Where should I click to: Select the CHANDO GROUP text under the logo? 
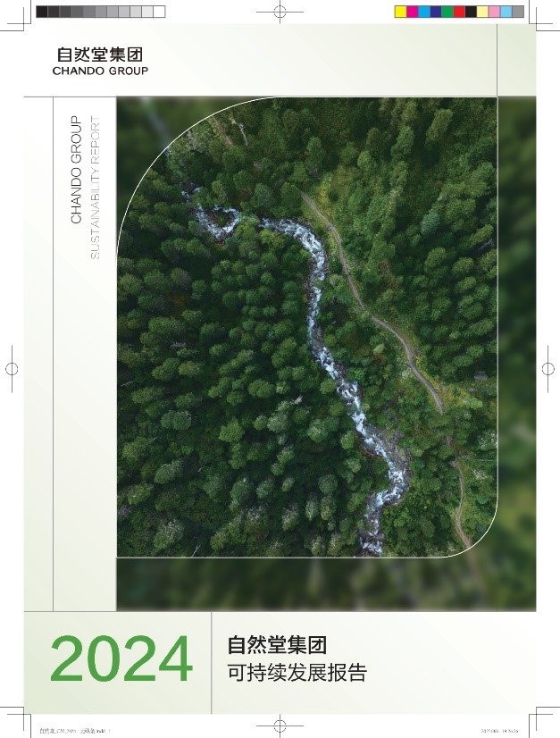coord(100,71)
